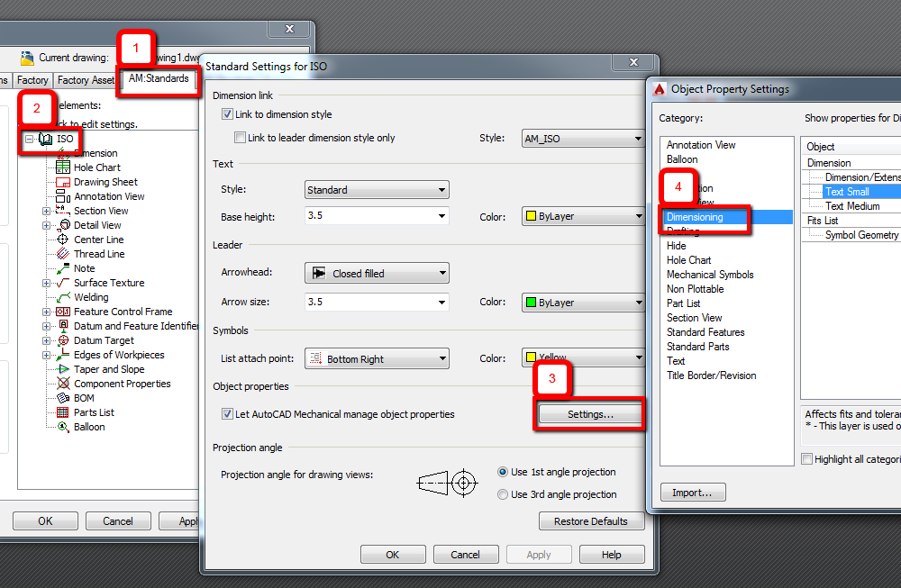The image size is (901, 588).
Task: Click the AutoCAD logo in Object Property Settings
Action: tap(660, 89)
